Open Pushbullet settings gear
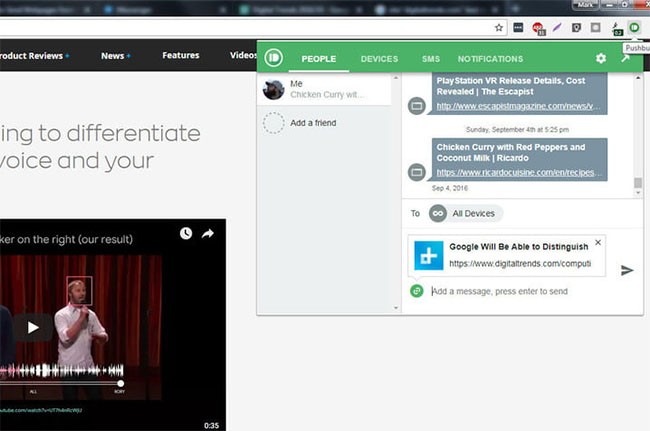Screen dimensions: 650x431 point(600,59)
